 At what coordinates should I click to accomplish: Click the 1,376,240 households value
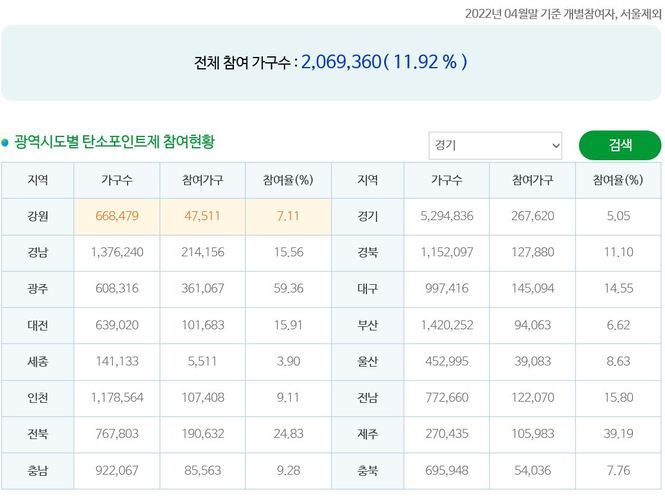pyautogui.click(x=117, y=252)
